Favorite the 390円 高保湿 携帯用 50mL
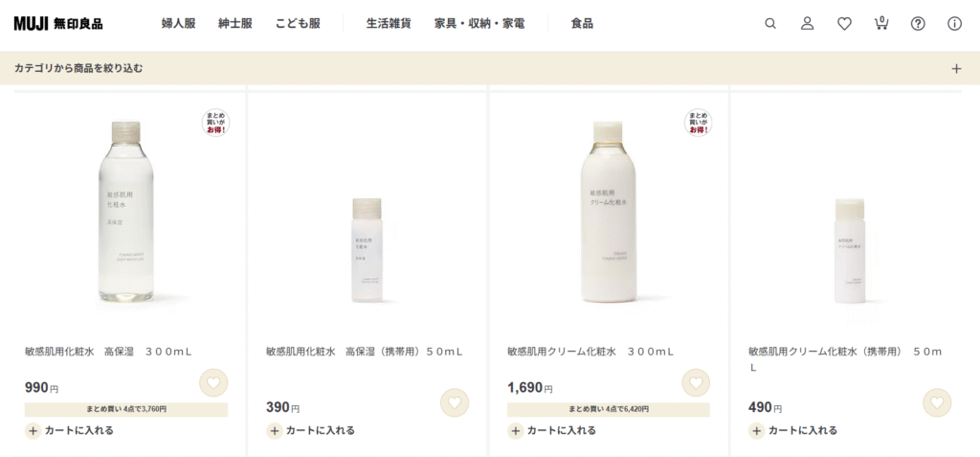This screenshot has height=457, width=980. tap(455, 402)
